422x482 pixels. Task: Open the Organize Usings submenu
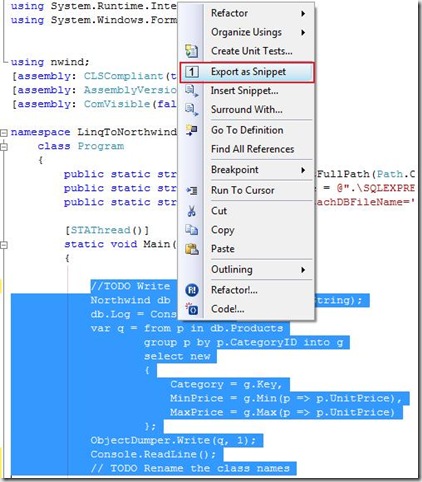(246, 32)
